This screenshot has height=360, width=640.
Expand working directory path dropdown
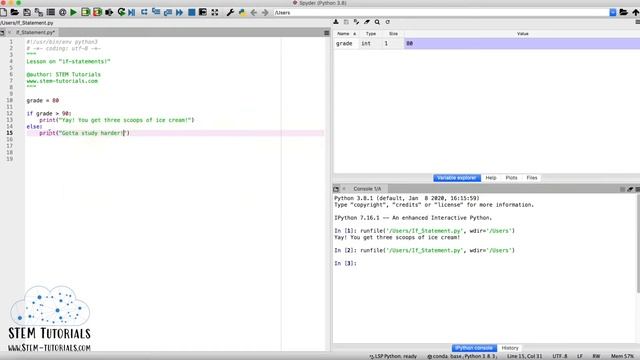point(613,13)
